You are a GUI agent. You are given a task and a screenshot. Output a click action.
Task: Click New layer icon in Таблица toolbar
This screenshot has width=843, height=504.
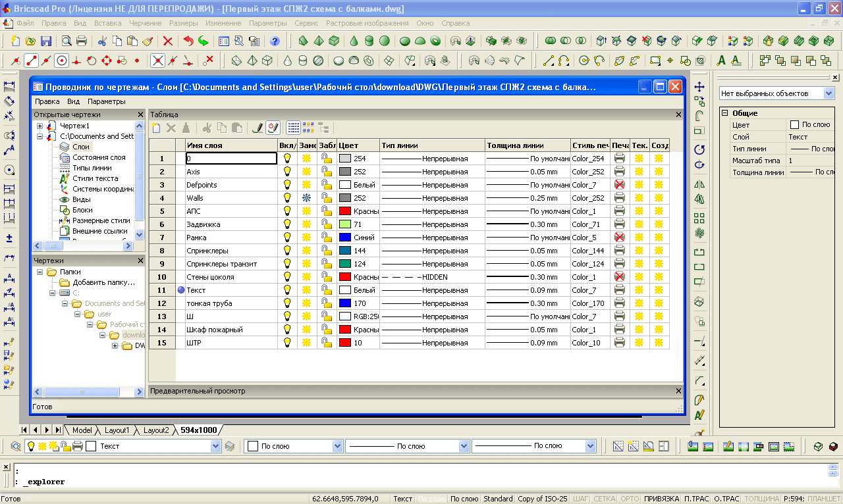point(157,128)
